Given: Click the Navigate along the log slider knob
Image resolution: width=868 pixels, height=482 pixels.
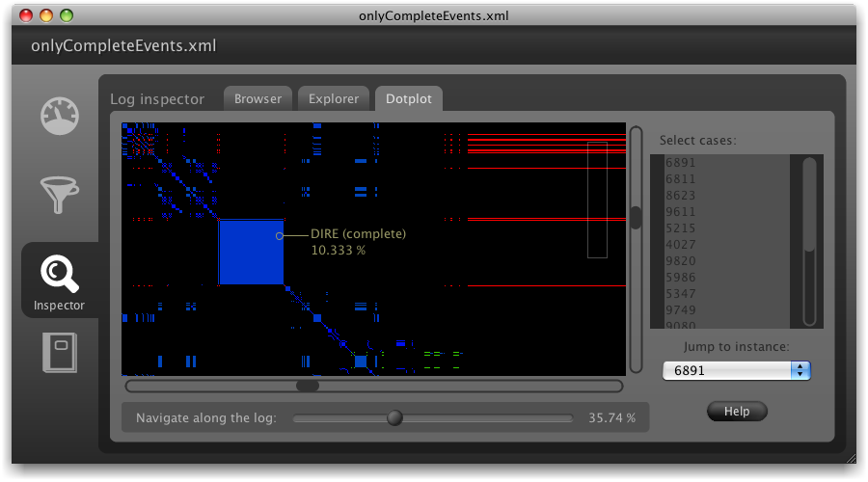Looking at the screenshot, I should coord(393,417).
